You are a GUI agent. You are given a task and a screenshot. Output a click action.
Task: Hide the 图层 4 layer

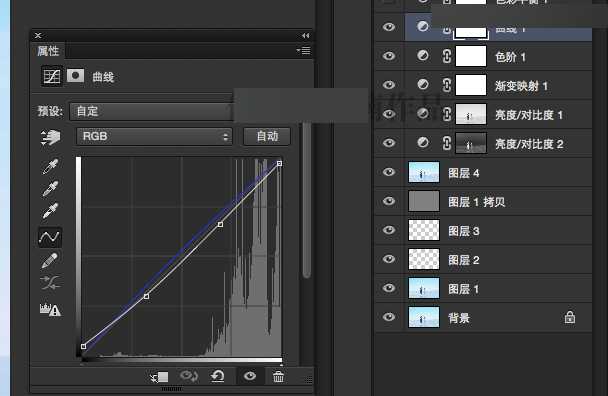pos(389,172)
